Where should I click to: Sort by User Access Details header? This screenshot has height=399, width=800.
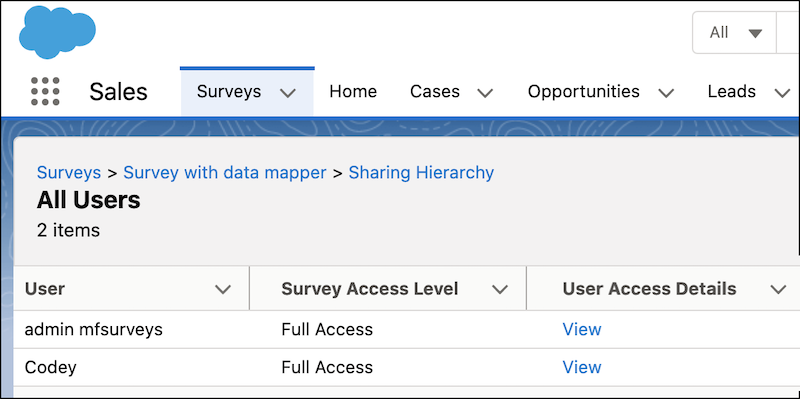point(649,289)
